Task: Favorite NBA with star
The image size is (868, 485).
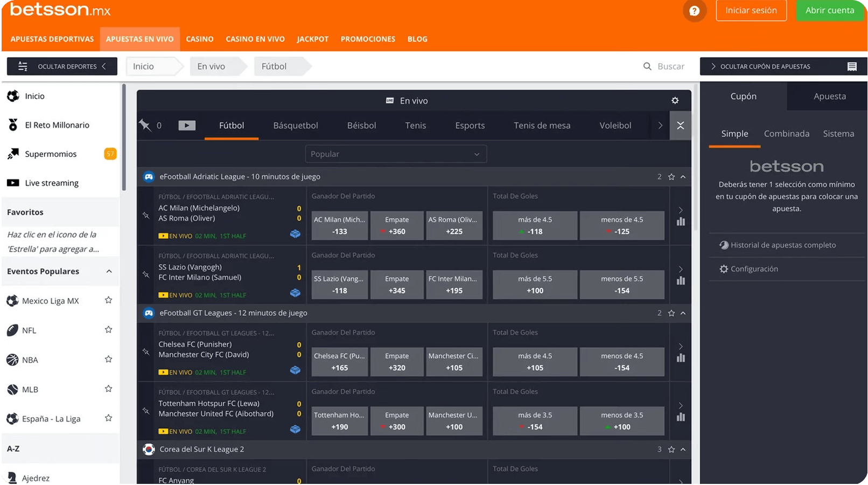Action: (108, 359)
